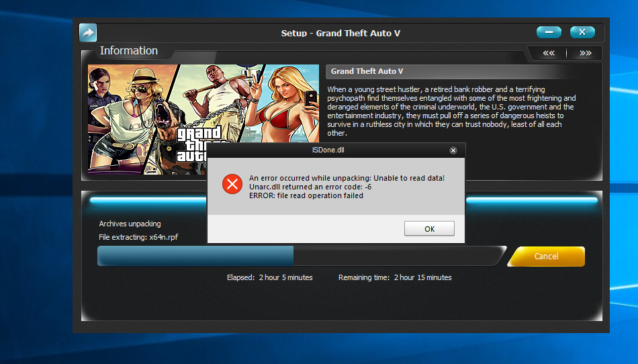Close the ISDone.dll error dialog
Image resolution: width=638 pixels, height=364 pixels.
tap(453, 150)
